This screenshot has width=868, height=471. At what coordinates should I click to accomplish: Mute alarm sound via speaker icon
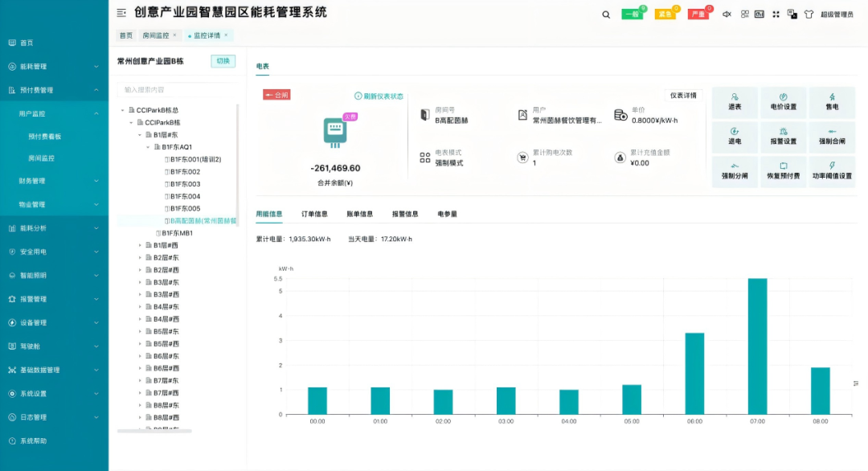[727, 14]
